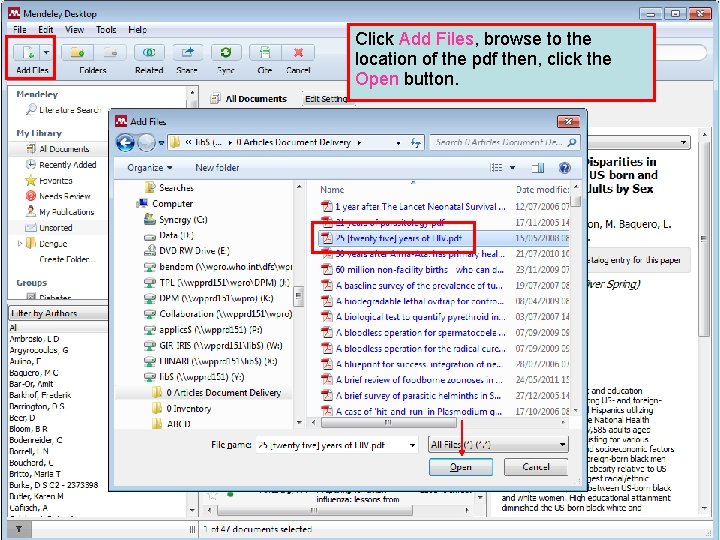
Task: Click the Sync toolbar icon
Action: (x=225, y=53)
